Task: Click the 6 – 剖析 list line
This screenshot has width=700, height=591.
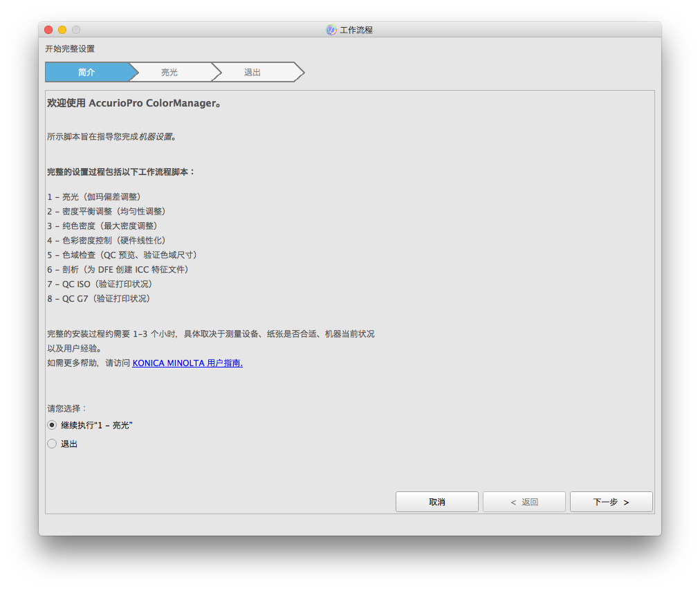Action: tap(118, 269)
